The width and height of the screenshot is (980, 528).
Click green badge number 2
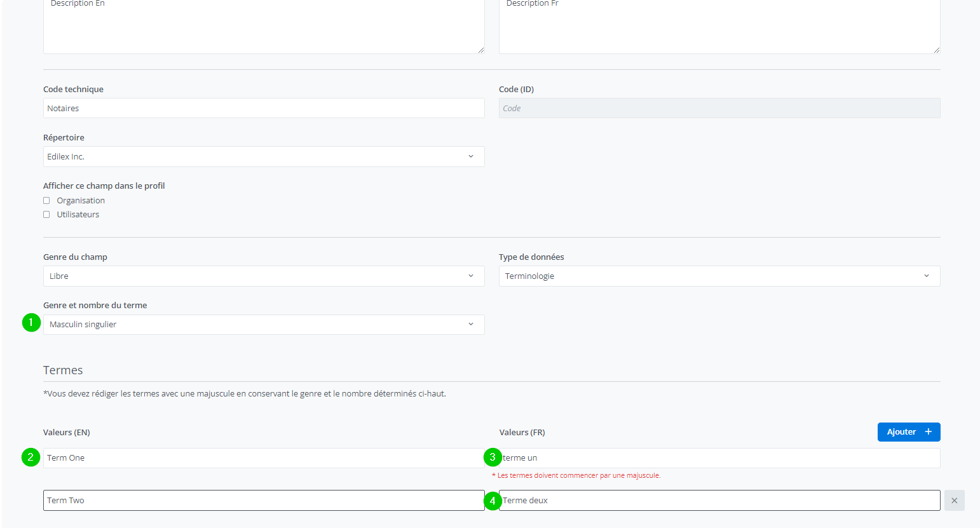coord(31,457)
